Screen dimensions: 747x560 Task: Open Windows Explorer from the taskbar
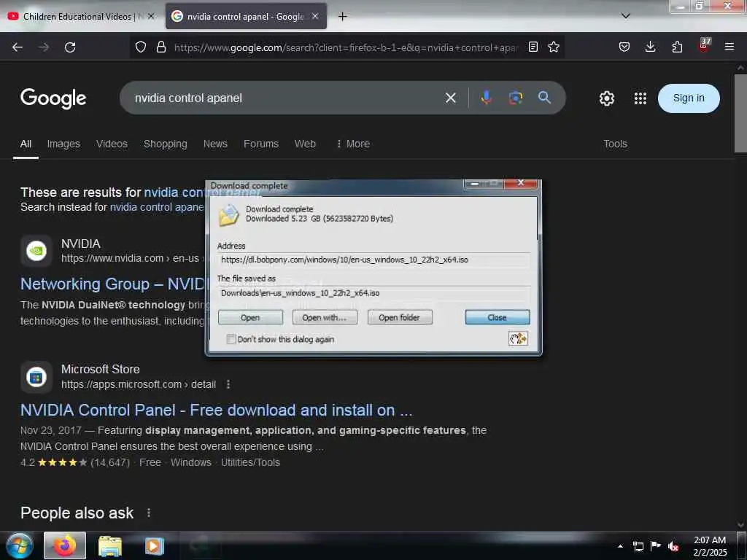click(110, 546)
